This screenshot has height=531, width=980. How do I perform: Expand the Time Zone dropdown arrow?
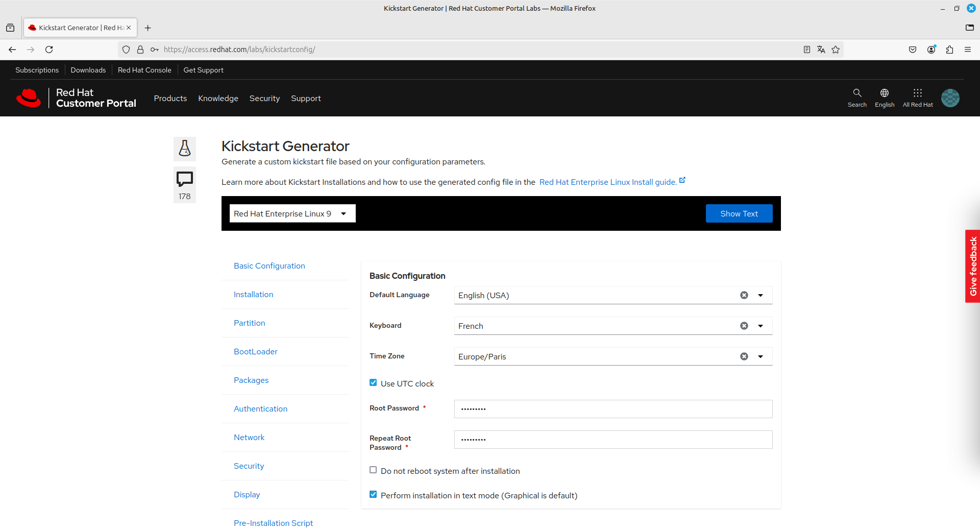pyautogui.click(x=761, y=356)
